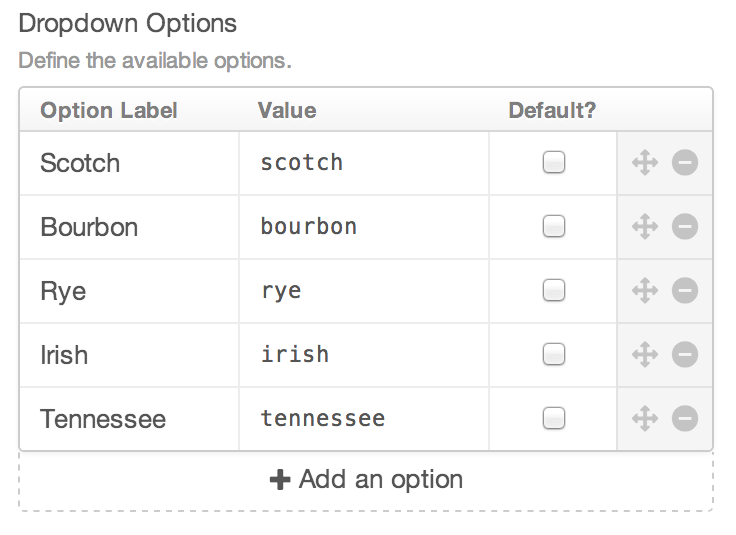Set Scotch as the default option
The width and height of the screenshot is (736, 535).
tap(553, 163)
